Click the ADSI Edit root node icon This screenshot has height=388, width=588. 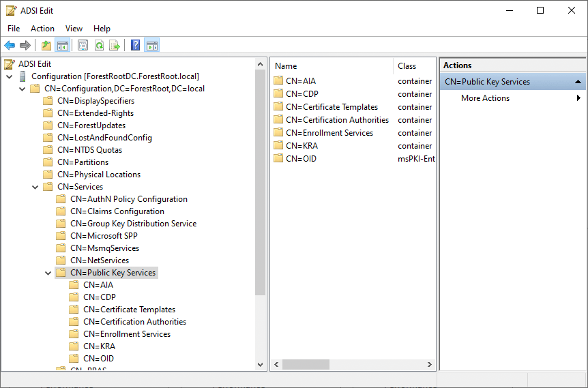(10, 64)
